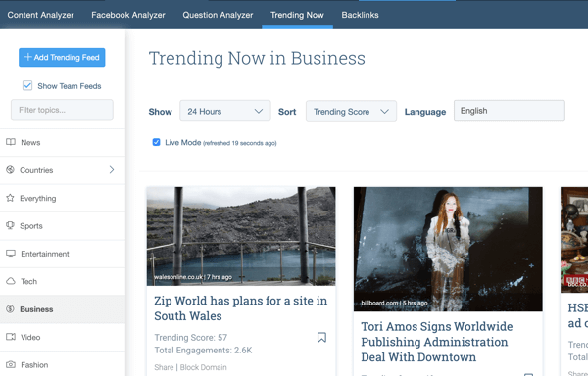The image size is (588, 376).
Task: Select the Business dollar icon
Action: click(x=10, y=309)
